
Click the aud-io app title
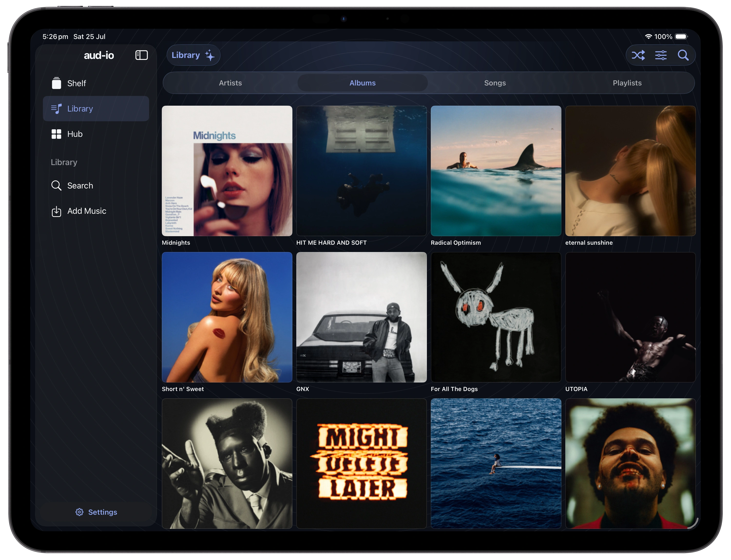pos(99,55)
